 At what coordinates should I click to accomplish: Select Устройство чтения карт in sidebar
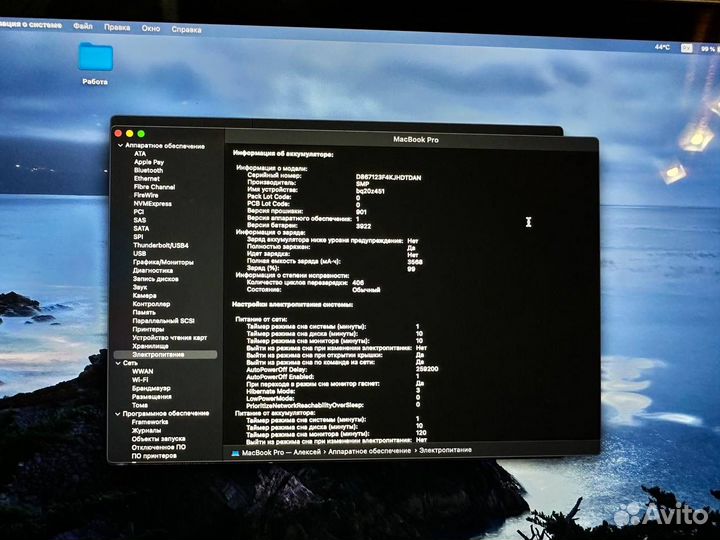pos(170,338)
